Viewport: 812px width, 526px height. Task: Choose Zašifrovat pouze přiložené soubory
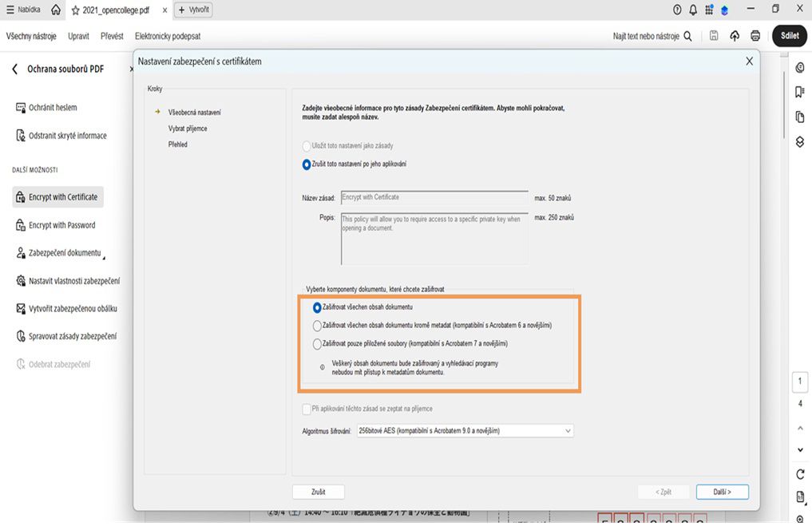coord(317,344)
